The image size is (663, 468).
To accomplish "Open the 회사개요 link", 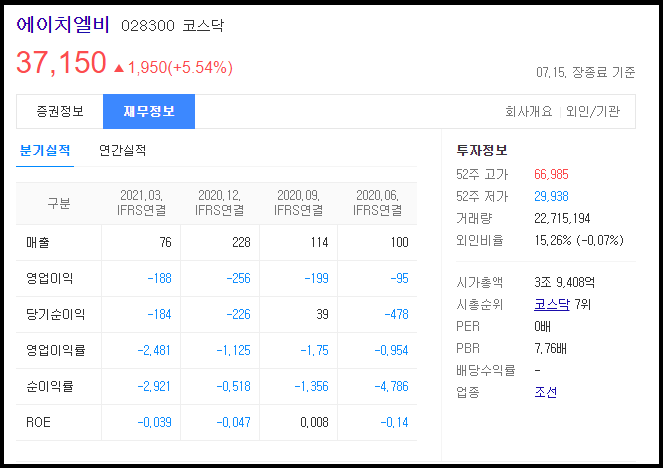I will 529,112.
